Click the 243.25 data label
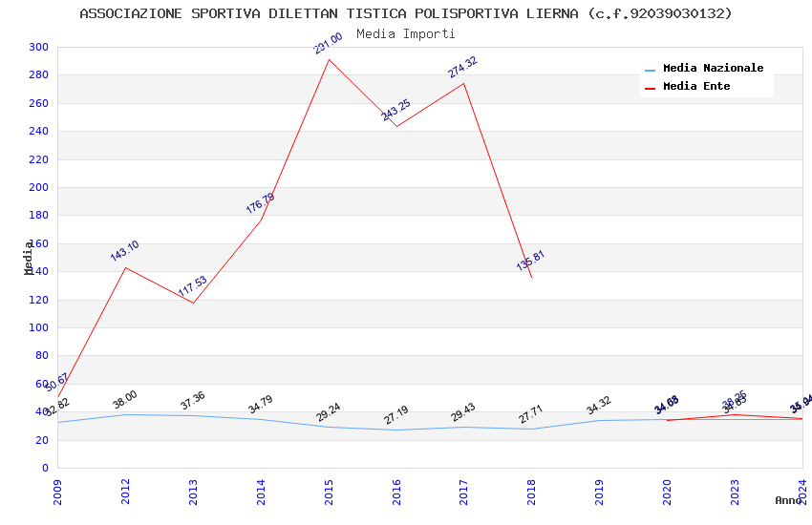 [396, 110]
